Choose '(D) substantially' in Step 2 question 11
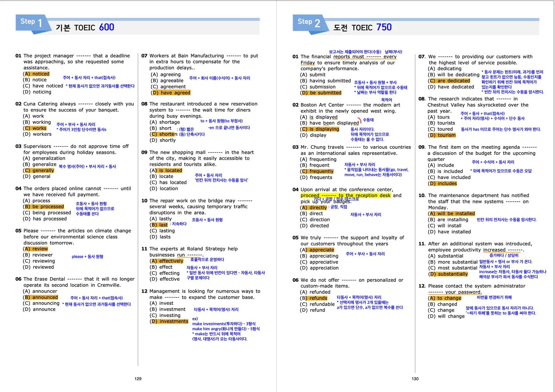The width and height of the screenshot is (555, 392). [448, 274]
